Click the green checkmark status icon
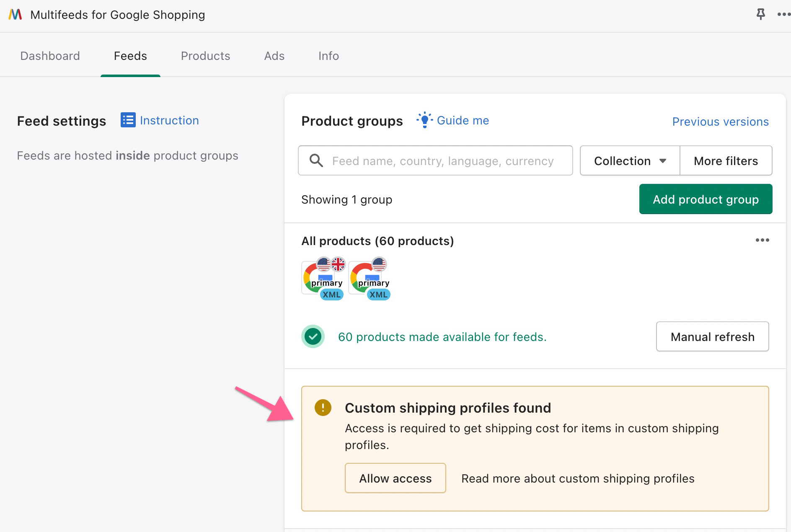Screen dimensions: 791x532 tap(313, 336)
